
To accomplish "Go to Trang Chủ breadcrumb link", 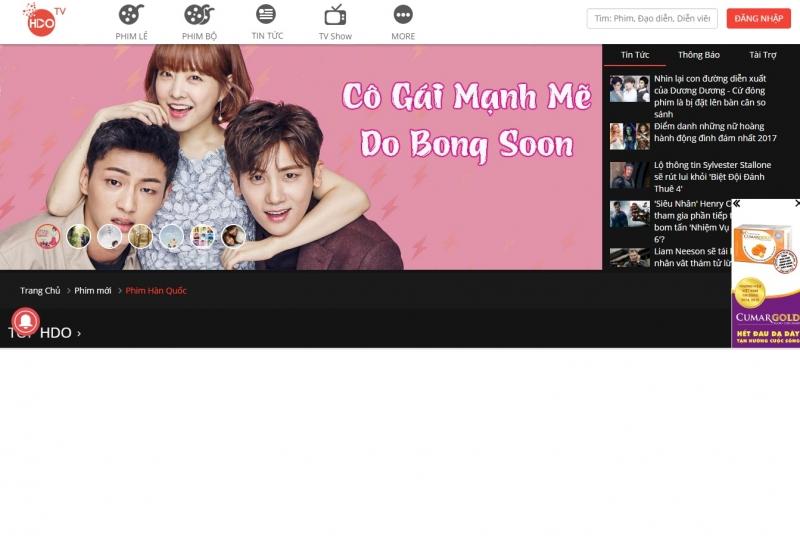I will tap(40, 291).
